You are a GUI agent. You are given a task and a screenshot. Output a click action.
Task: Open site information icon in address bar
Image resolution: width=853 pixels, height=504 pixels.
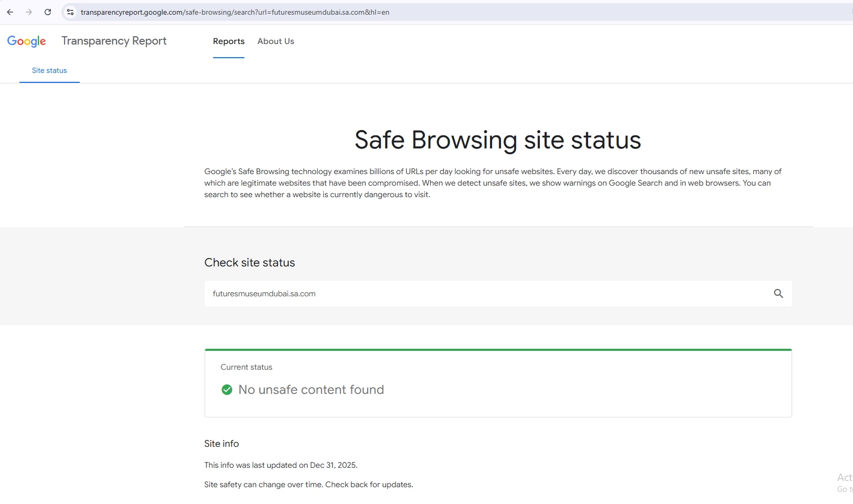pos(70,12)
